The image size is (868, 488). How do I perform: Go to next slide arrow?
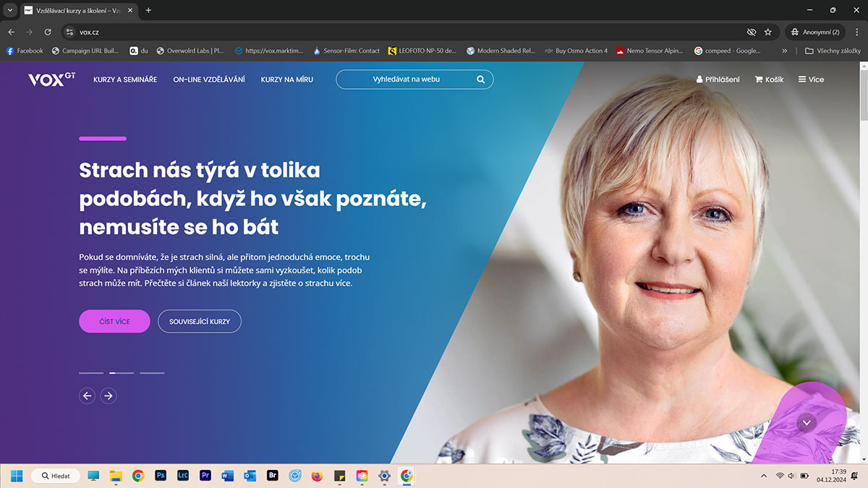pos(109,395)
